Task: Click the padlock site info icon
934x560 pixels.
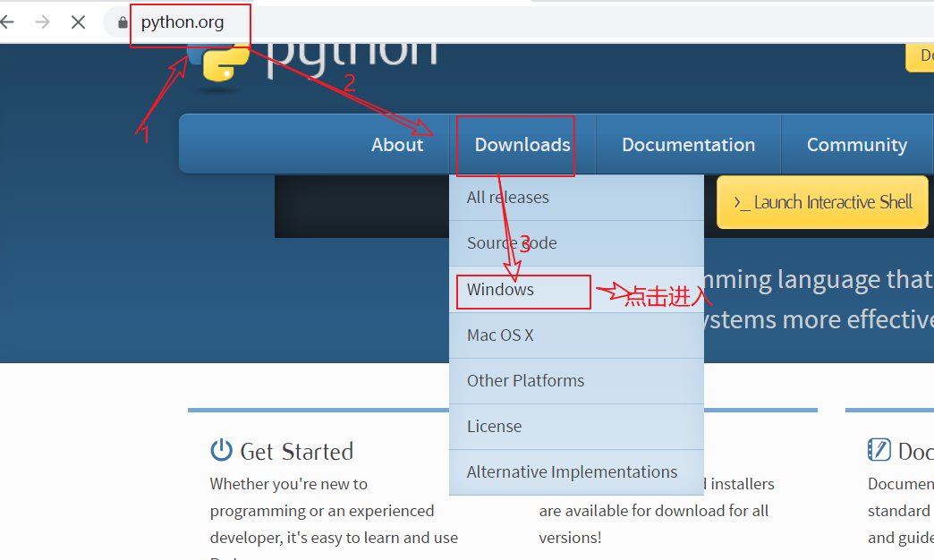Action: 123,22
